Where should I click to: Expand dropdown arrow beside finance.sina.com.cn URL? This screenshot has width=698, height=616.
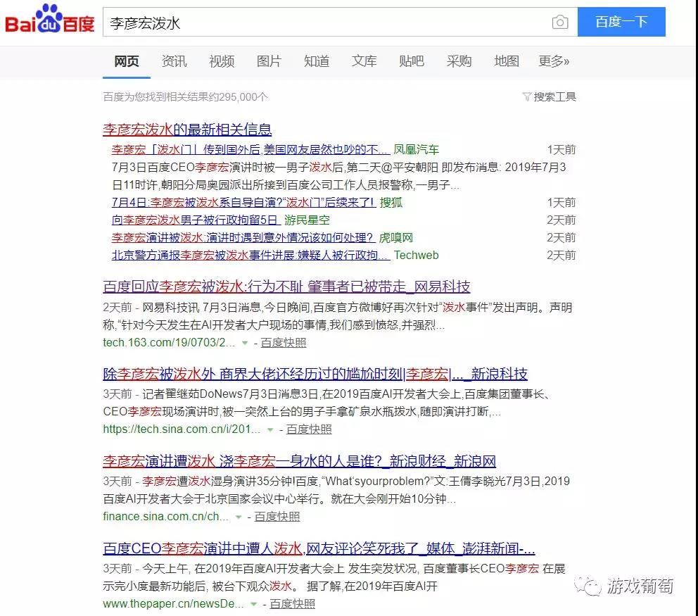tap(238, 517)
